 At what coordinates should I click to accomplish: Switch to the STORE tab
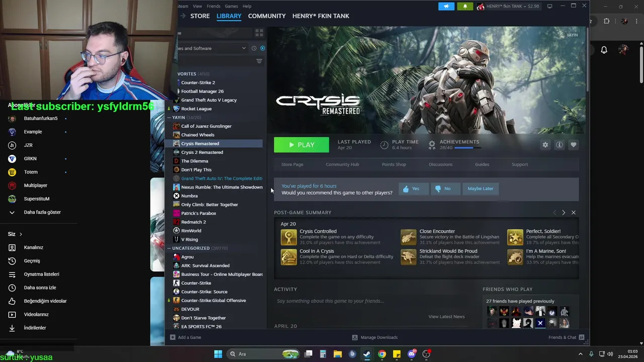(200, 16)
